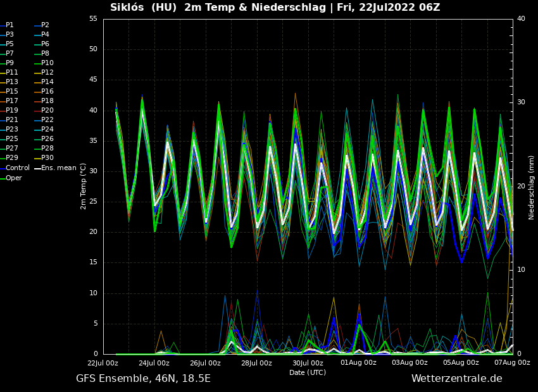
Task: Click the white Ens. mean line swatch
Action: tap(37, 168)
